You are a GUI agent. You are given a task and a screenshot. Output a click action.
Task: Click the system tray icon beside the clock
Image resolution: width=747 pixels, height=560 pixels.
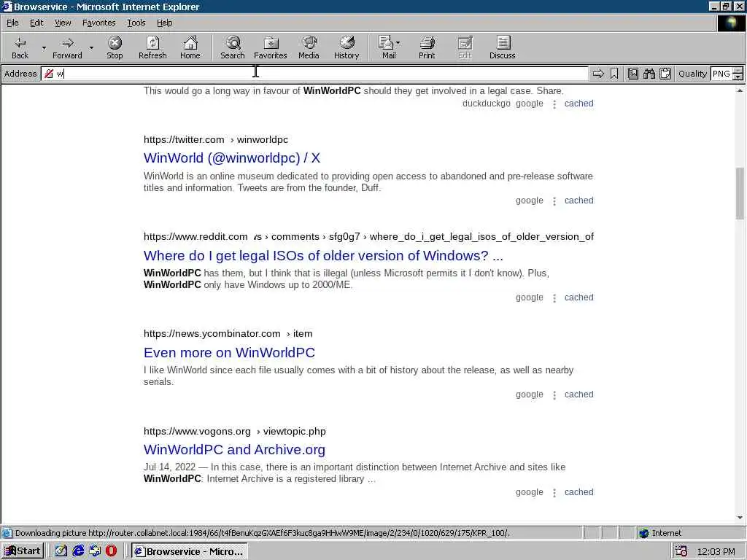tap(681, 551)
